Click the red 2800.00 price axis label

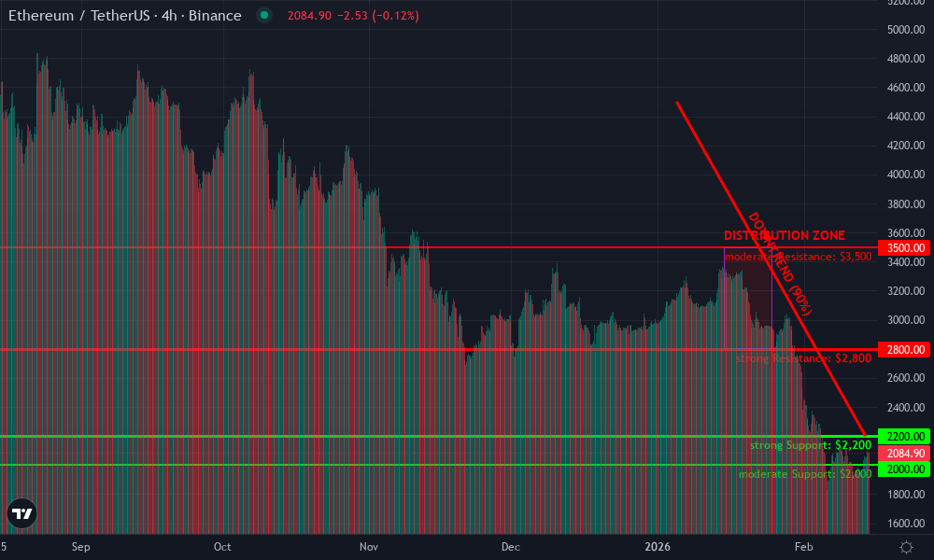902,349
